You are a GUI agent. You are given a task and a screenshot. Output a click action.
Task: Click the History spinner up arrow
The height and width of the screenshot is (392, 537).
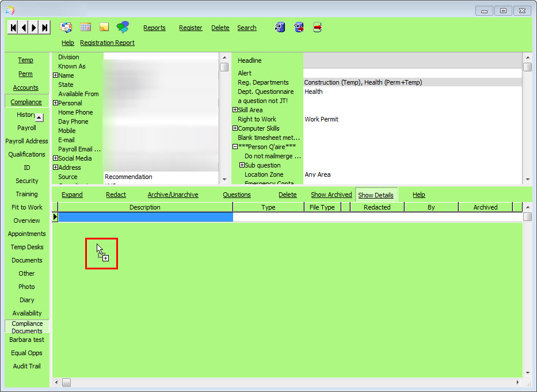39,117
